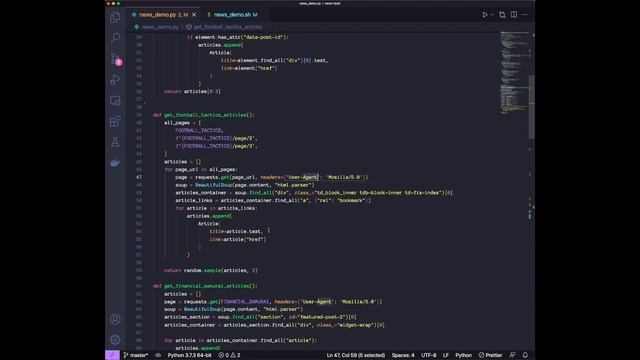Open the Extensions view
The image size is (640, 360).
[x=115, y=121]
